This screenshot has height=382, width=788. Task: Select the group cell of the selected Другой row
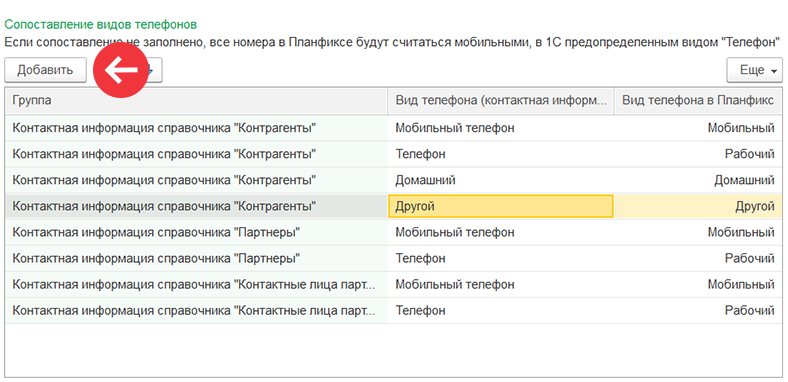tap(196, 206)
